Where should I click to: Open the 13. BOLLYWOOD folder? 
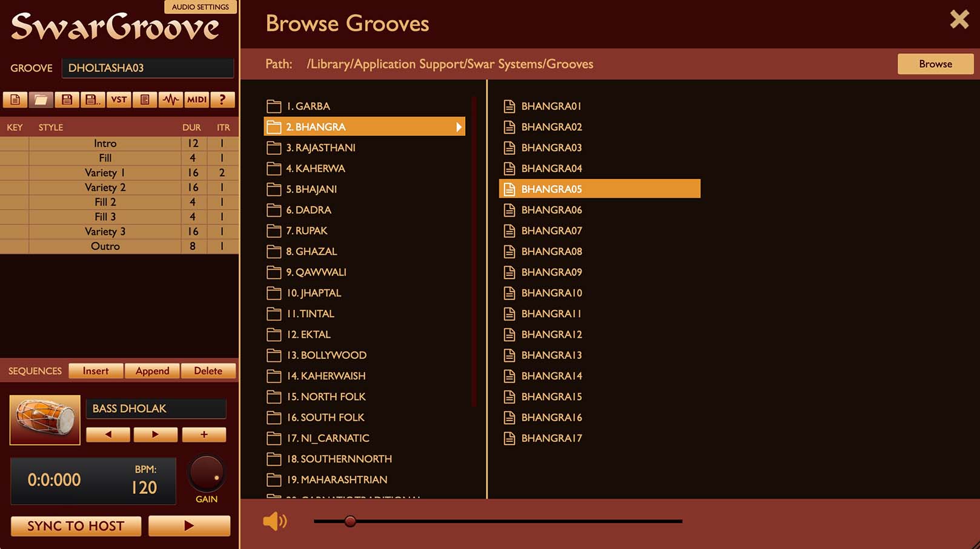[326, 355]
